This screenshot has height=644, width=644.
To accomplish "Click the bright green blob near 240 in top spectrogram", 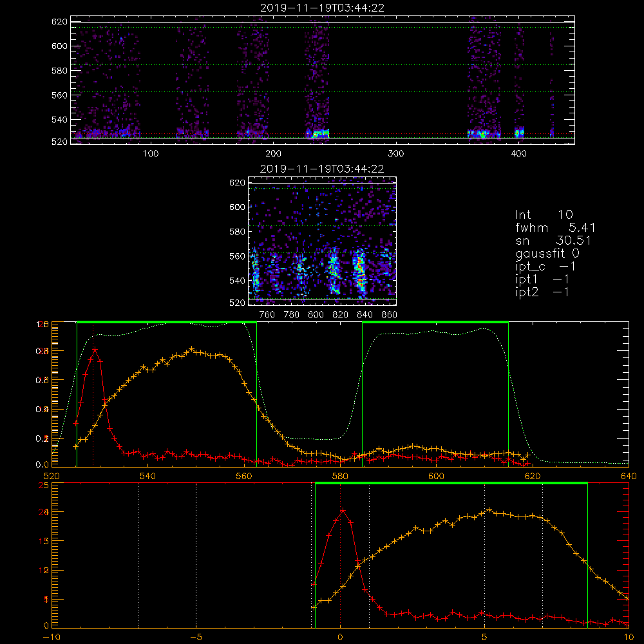I will (321, 133).
